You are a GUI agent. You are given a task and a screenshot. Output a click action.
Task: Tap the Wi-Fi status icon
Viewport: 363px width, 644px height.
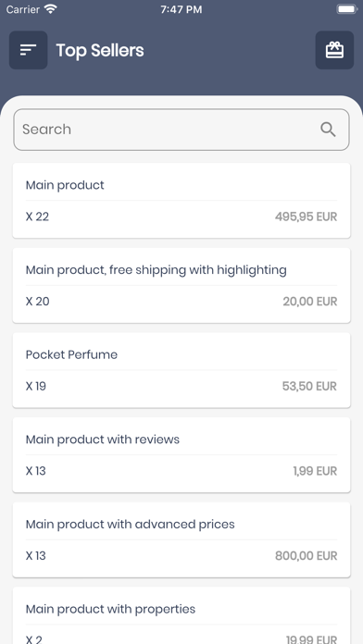[51, 9]
